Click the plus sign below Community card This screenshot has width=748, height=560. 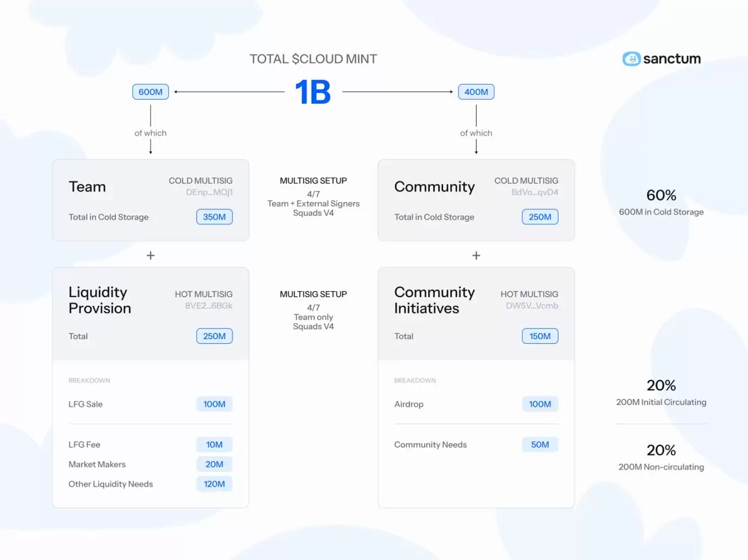click(x=476, y=255)
